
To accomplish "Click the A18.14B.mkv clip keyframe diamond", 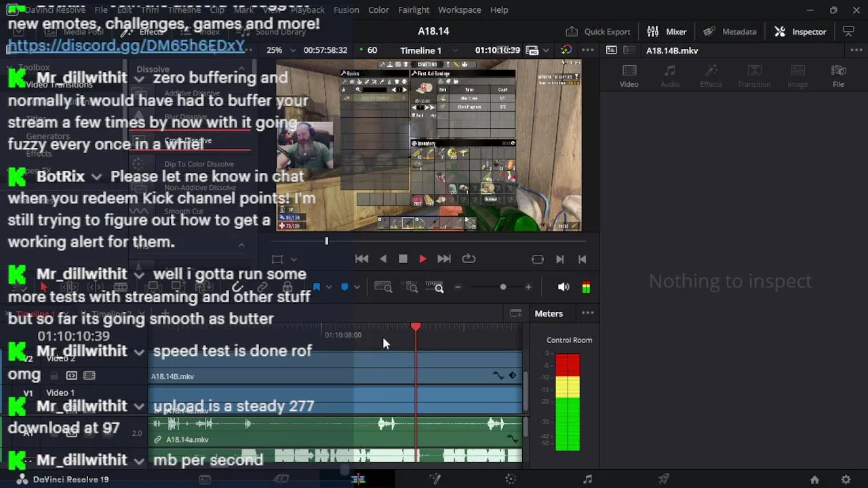I will (513, 375).
